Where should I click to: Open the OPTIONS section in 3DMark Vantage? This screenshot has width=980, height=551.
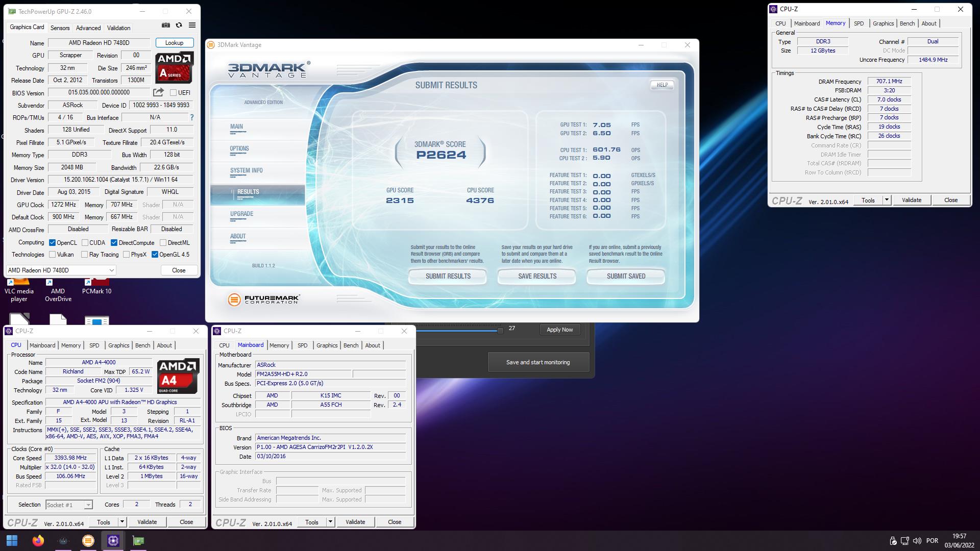(239, 148)
